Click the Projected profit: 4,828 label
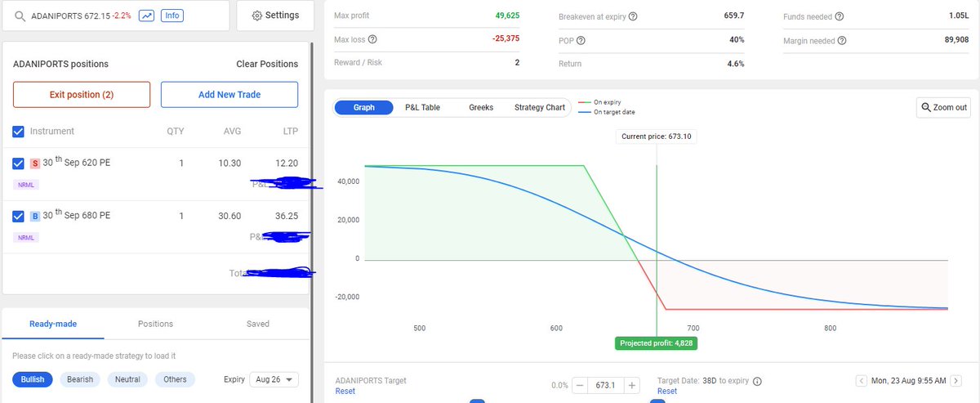Screen dimensions: 980x403 [x=657, y=343]
